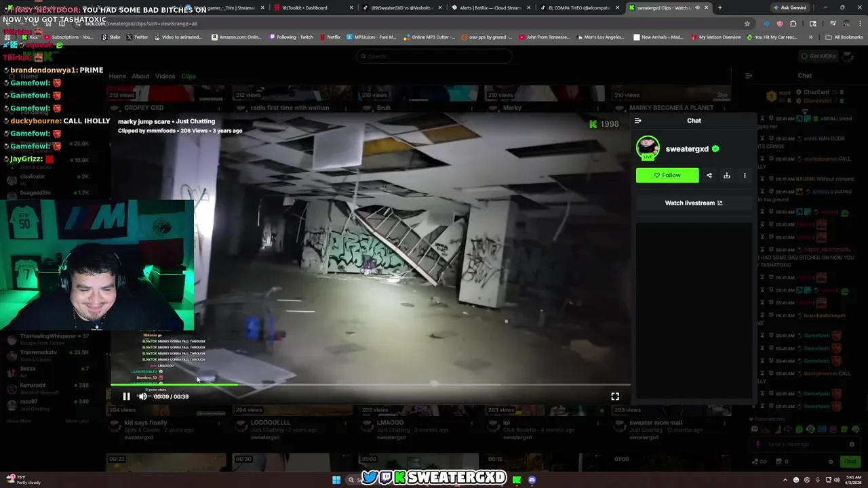Open Watch livestream link
Screen dimensions: 868x488
[x=694, y=203]
